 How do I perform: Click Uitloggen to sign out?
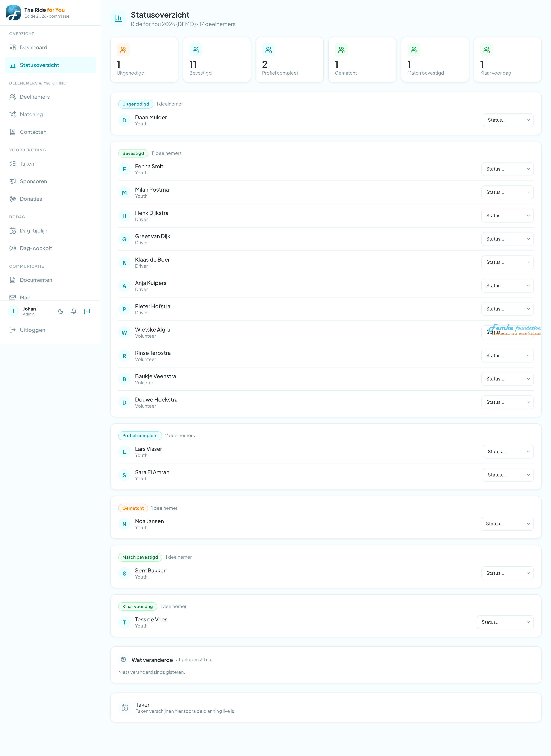pyautogui.click(x=50, y=330)
